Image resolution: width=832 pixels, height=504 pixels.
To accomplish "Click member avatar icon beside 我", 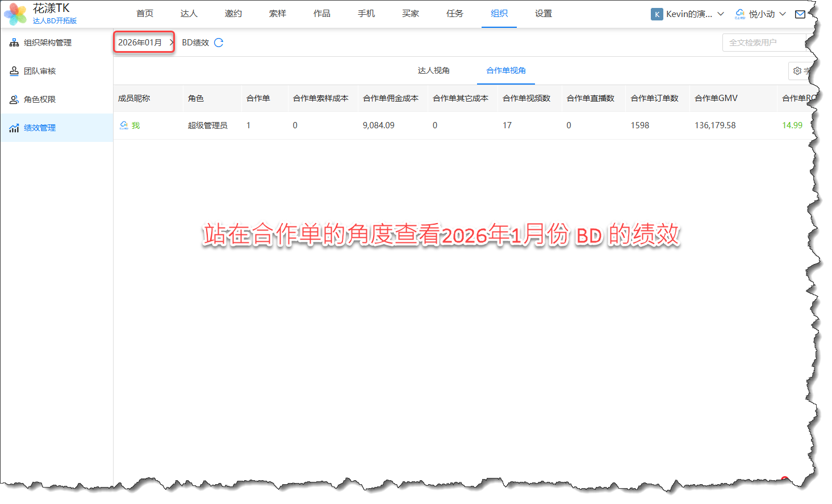I will pos(124,125).
